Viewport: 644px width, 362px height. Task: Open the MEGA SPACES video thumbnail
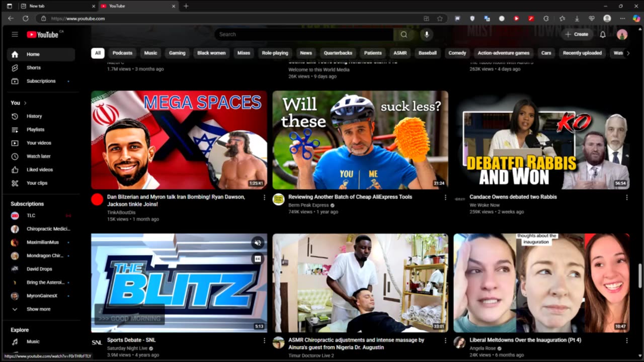point(179,140)
